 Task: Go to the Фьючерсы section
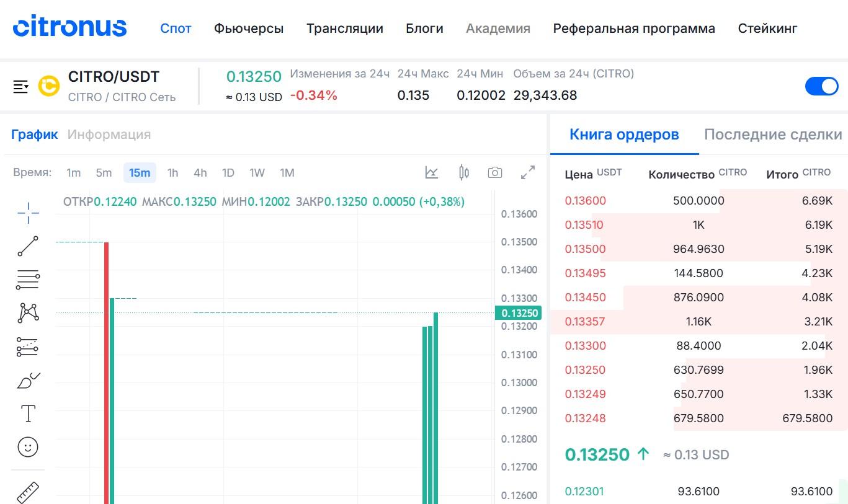248,28
